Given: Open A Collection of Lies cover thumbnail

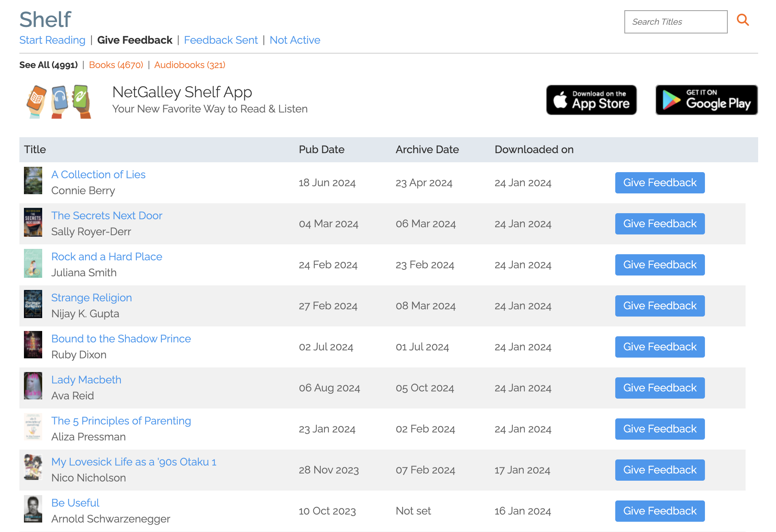Looking at the screenshot, I should (33, 181).
